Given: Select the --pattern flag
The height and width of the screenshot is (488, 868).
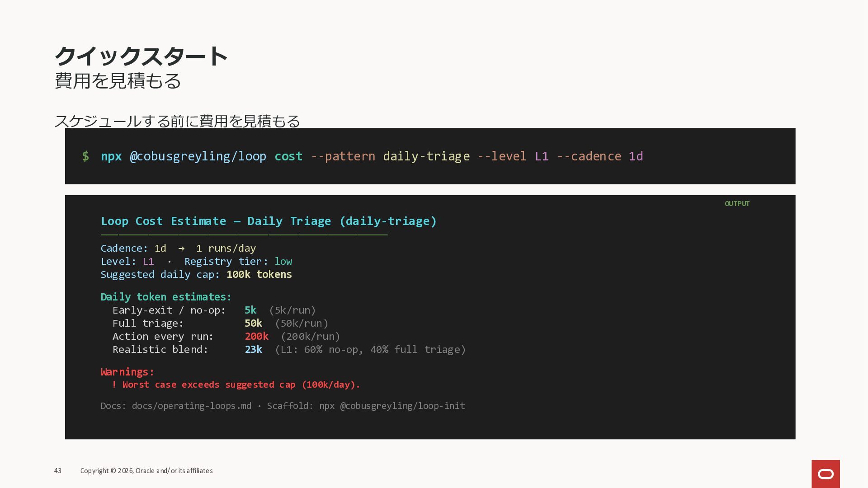Looking at the screenshot, I should (343, 156).
